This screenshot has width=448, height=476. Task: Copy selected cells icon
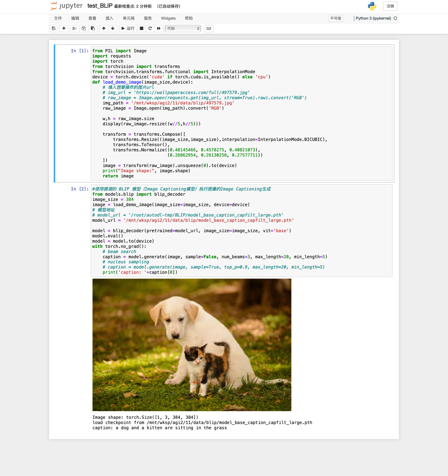pyautogui.click(x=84, y=28)
